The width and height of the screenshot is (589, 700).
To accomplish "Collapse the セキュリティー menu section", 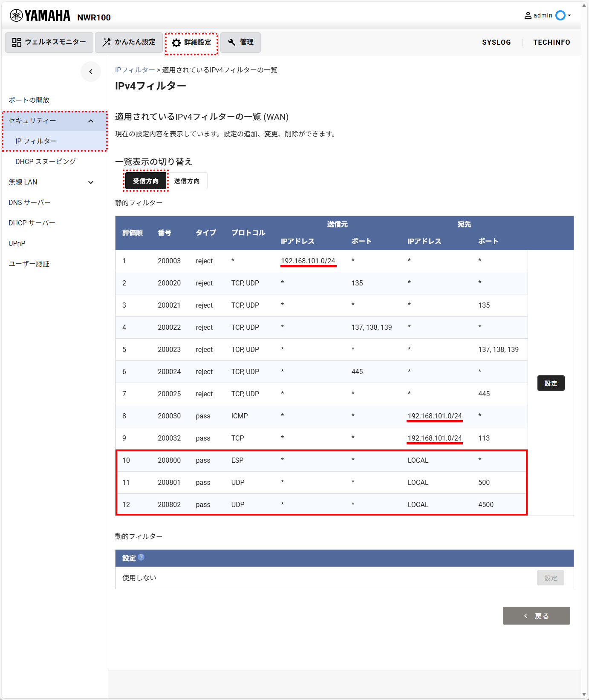I will pyautogui.click(x=91, y=121).
